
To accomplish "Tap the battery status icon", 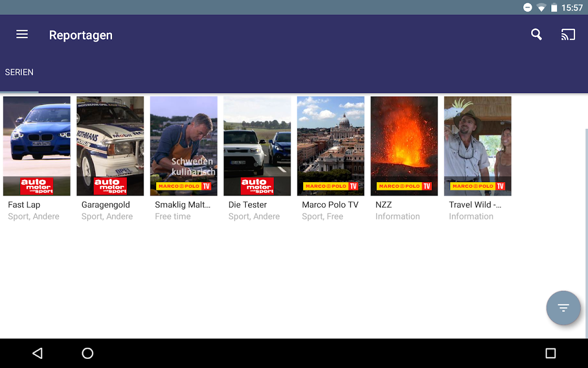I will pyautogui.click(x=554, y=7).
